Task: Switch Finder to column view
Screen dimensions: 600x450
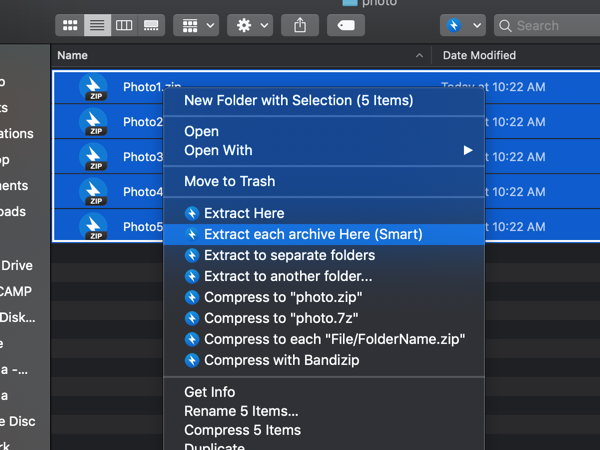Action: click(124, 25)
